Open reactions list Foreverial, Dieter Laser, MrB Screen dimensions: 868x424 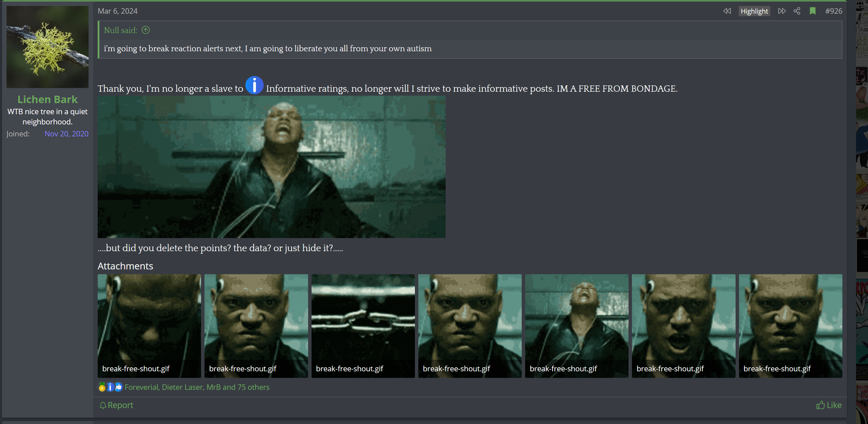coord(197,387)
